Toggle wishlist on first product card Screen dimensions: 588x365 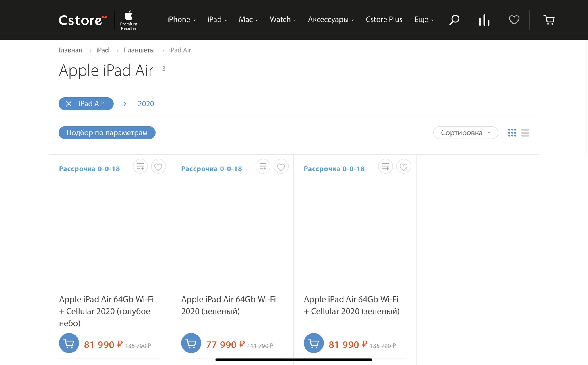(x=158, y=167)
